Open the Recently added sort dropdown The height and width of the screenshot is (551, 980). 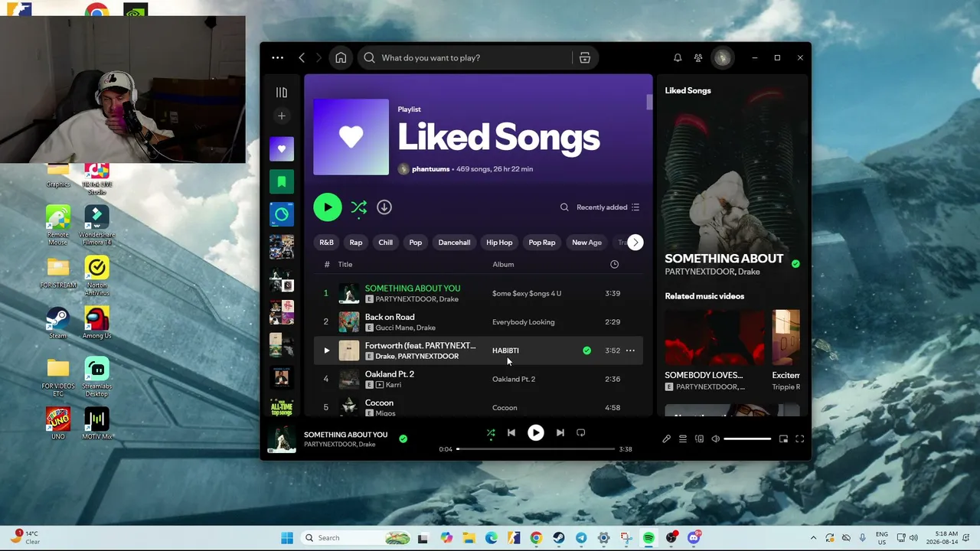click(x=608, y=207)
